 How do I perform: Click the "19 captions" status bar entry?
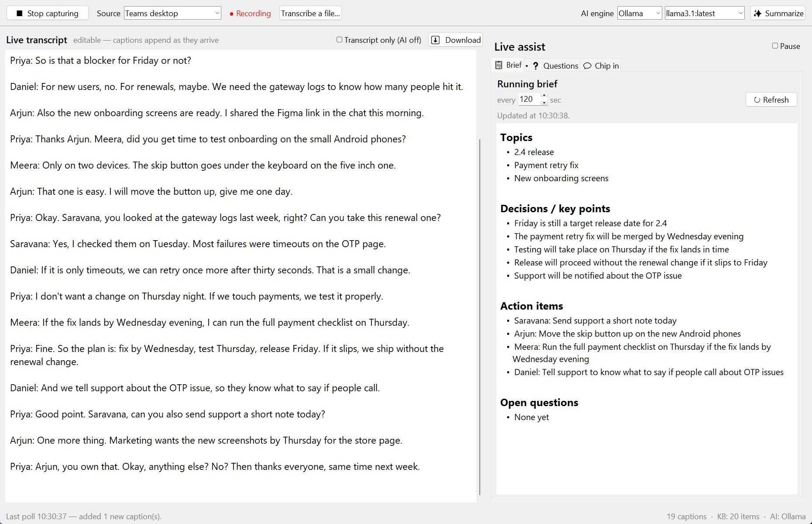coord(686,517)
